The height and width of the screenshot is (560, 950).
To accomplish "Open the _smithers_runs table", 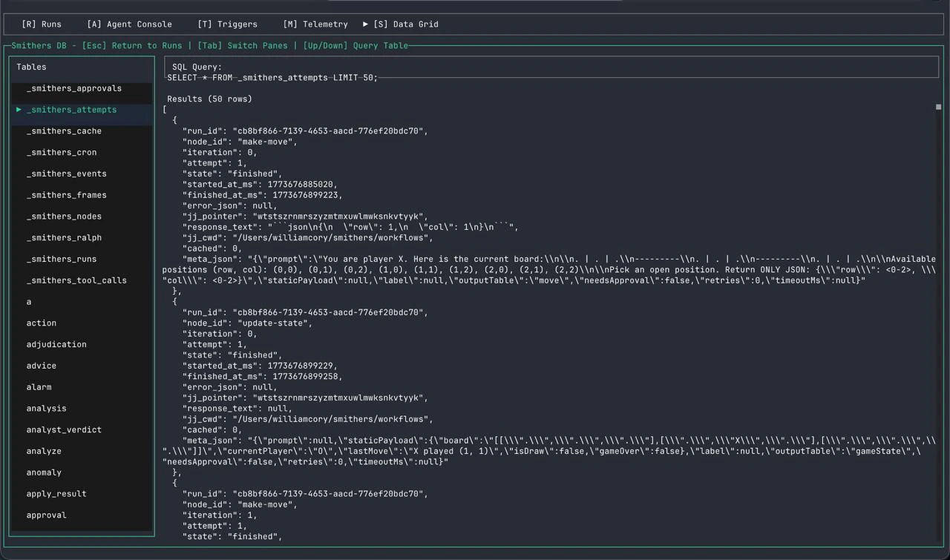I will pyautogui.click(x=62, y=259).
